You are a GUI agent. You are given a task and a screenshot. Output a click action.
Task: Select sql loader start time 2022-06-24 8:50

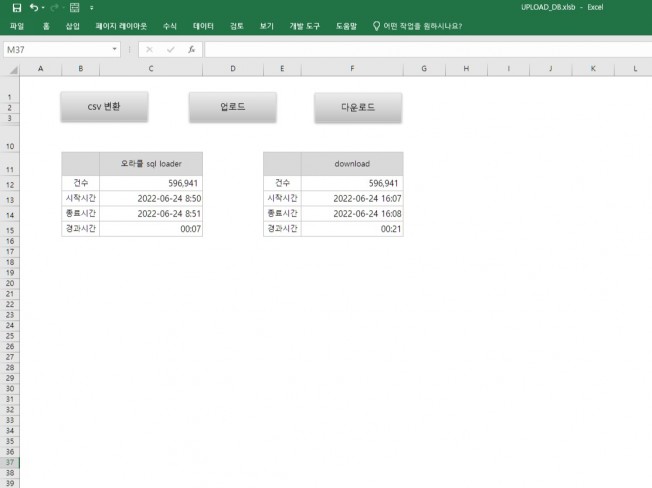pos(151,199)
